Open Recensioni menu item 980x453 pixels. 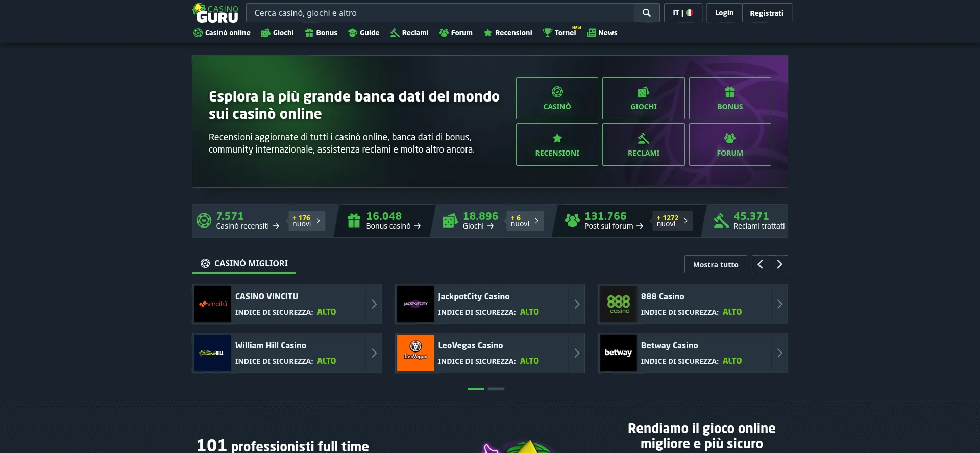coord(508,33)
